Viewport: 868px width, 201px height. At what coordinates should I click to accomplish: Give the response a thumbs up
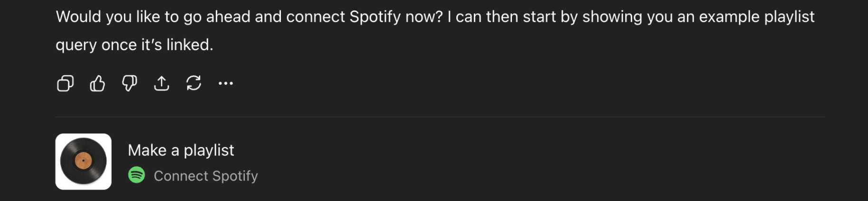click(x=97, y=84)
